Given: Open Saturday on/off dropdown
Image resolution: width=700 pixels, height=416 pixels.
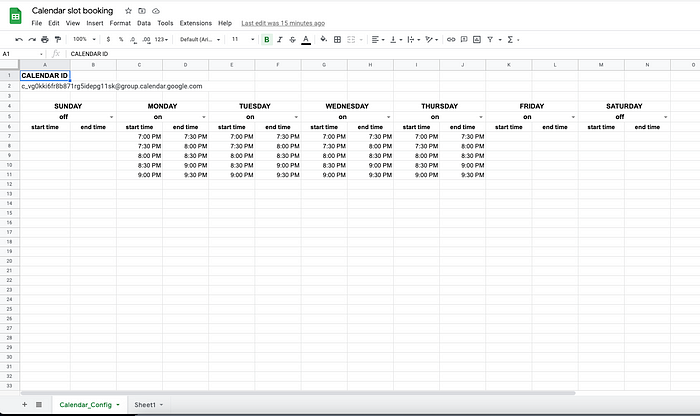Looking at the screenshot, I should [x=666, y=117].
